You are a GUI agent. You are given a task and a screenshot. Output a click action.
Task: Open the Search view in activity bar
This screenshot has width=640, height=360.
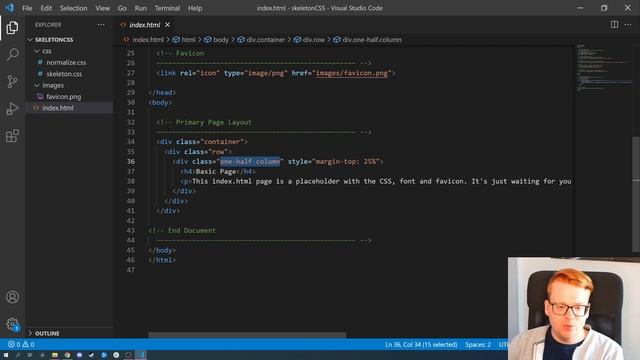[12, 54]
